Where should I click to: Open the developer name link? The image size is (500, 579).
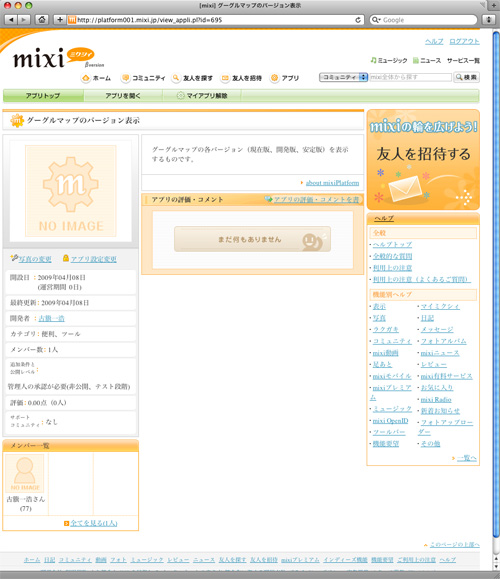tap(51, 318)
